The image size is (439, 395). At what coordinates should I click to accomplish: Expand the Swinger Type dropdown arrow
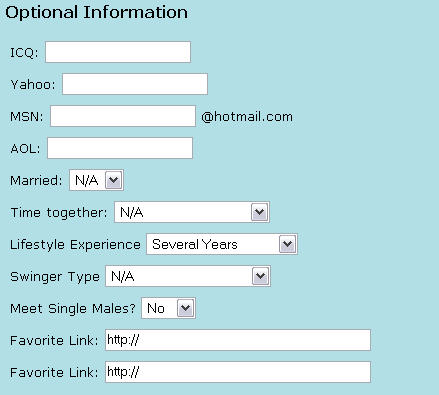(x=260, y=276)
